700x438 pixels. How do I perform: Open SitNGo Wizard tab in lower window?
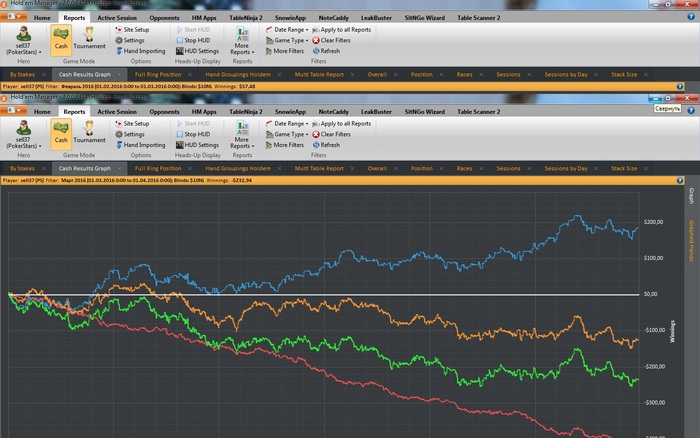424,112
